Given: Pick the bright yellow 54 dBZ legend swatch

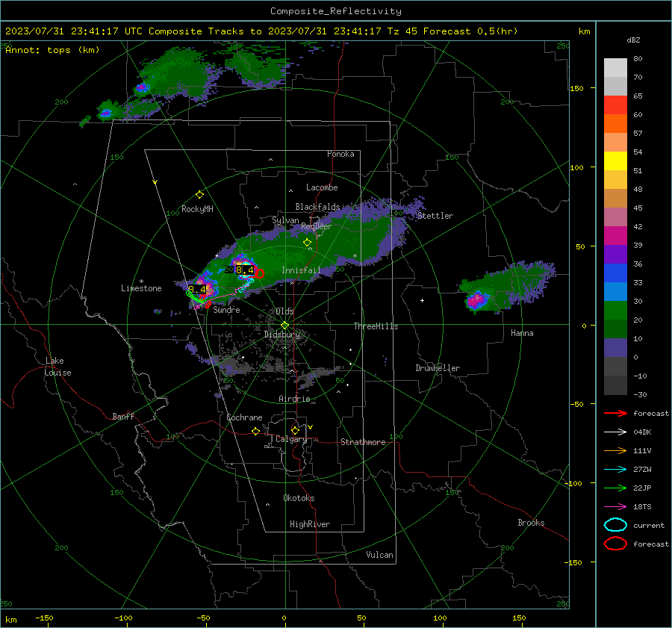Looking at the screenshot, I should click(x=615, y=161).
